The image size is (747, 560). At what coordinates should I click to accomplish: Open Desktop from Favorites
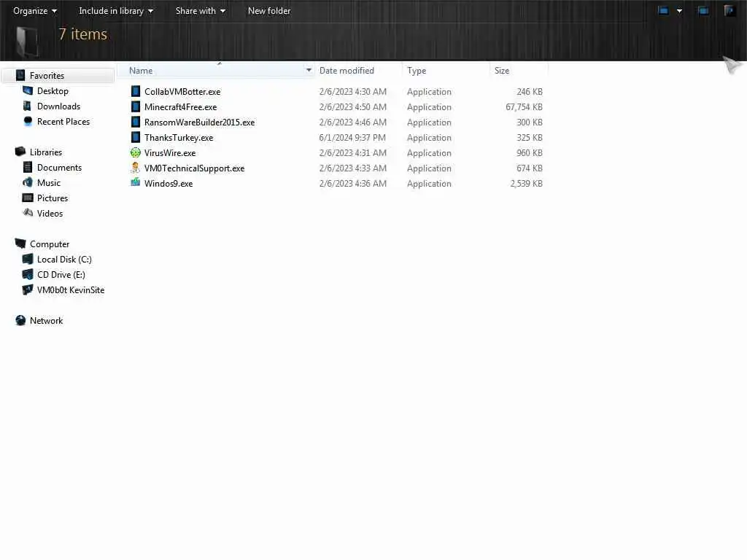[53, 91]
